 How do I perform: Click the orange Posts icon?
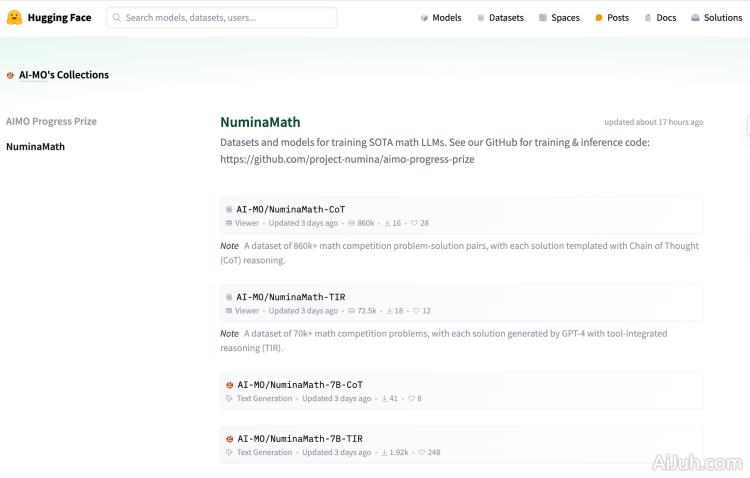598,18
